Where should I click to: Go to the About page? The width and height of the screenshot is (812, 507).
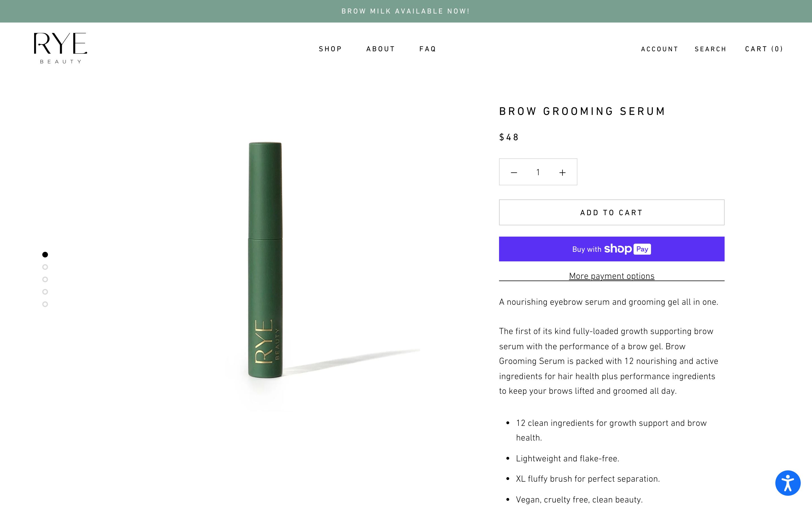tap(381, 49)
